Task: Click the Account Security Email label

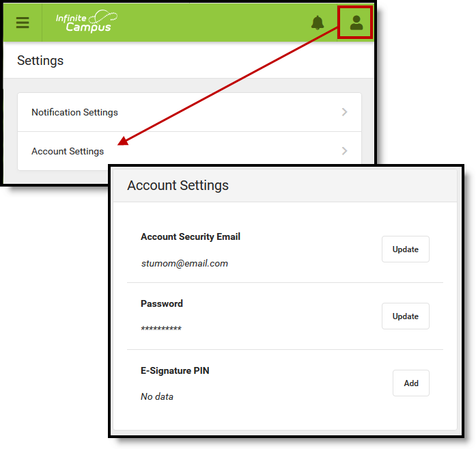Action: coord(191,236)
